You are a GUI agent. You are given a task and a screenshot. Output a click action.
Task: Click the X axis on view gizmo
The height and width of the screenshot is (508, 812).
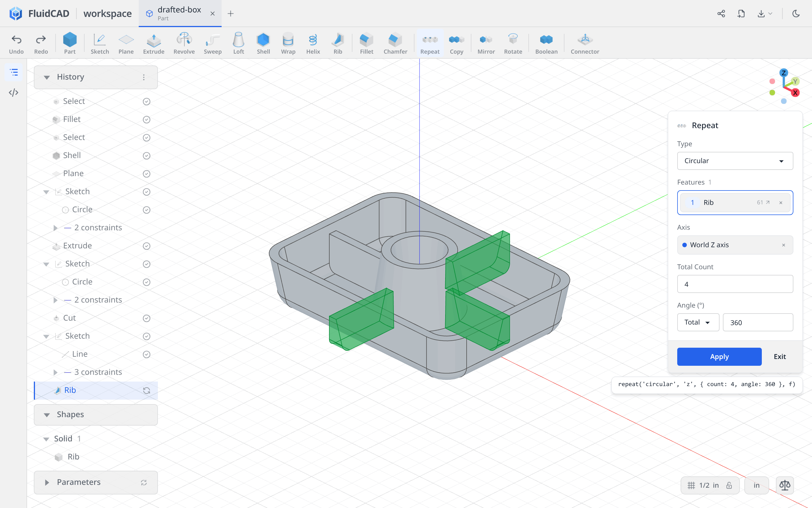tap(795, 93)
